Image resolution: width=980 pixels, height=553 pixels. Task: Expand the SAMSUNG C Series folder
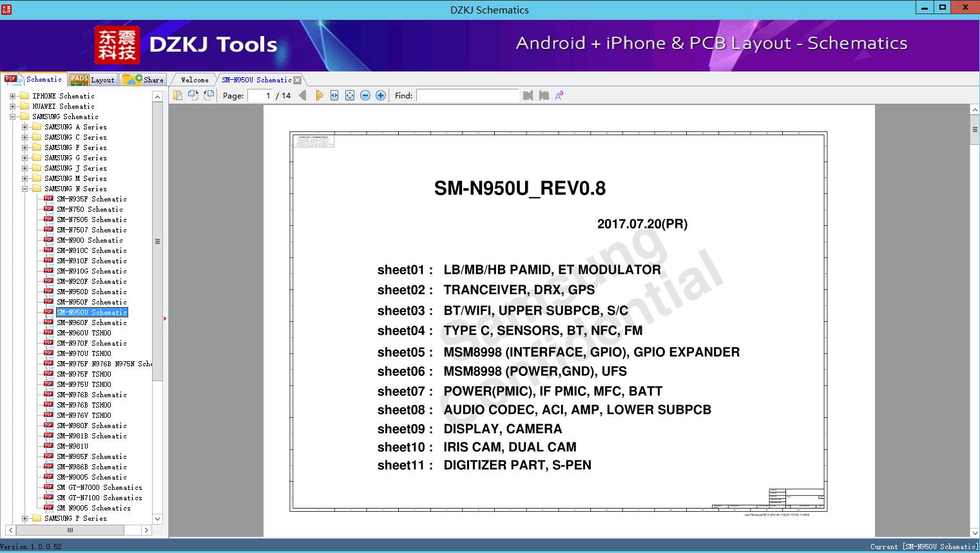coord(24,137)
